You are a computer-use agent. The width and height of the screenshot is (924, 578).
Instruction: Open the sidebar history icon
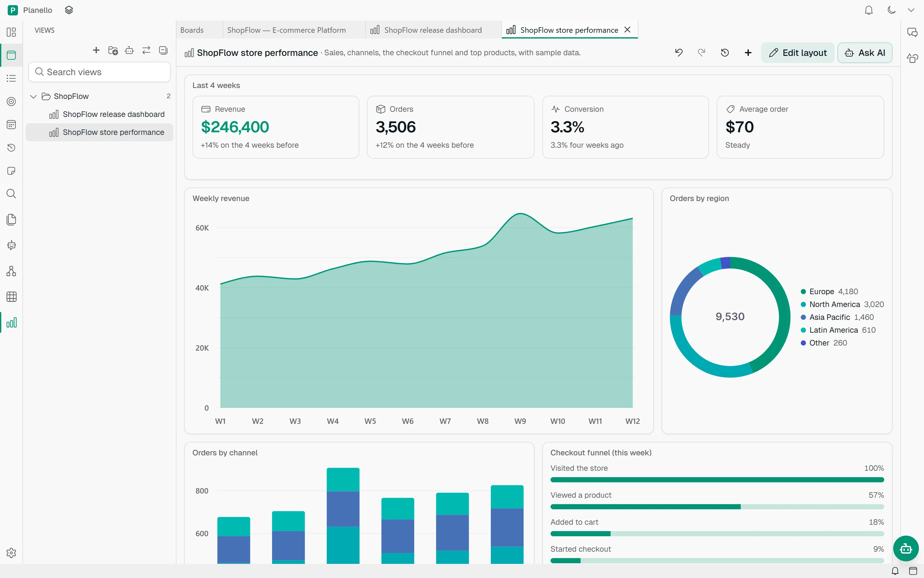(x=12, y=148)
